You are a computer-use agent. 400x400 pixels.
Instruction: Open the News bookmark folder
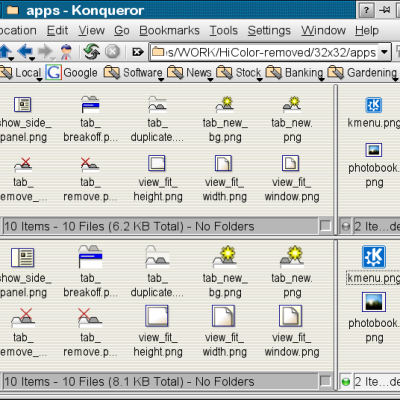(189, 73)
